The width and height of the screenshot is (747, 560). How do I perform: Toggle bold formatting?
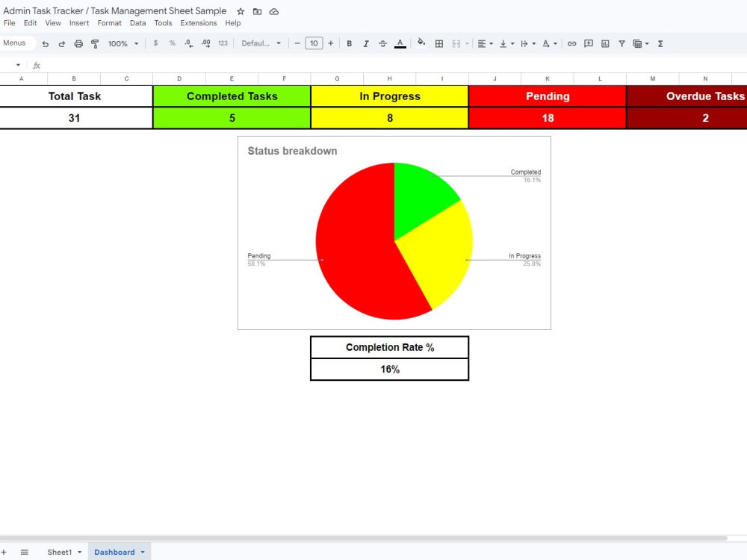349,43
